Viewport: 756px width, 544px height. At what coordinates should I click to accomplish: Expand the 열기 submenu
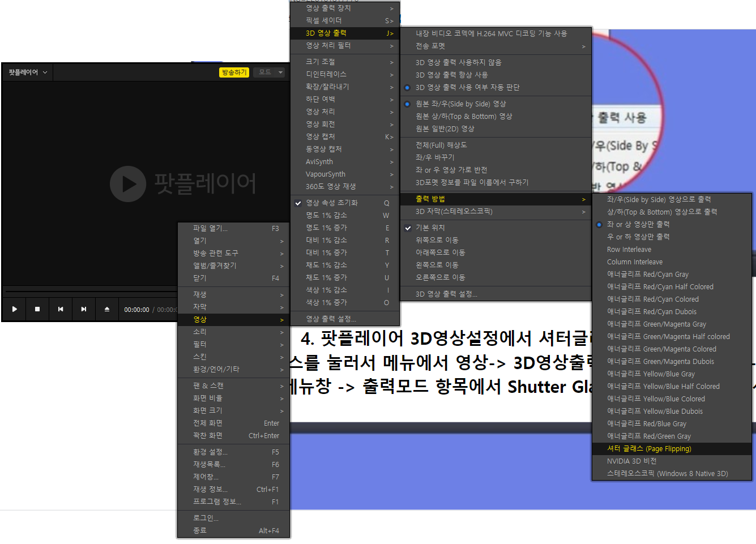[234, 241]
